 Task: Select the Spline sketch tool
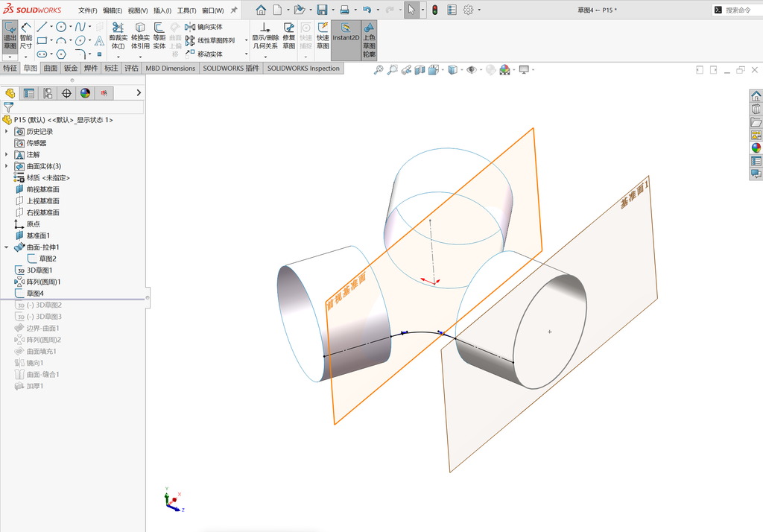(80, 27)
